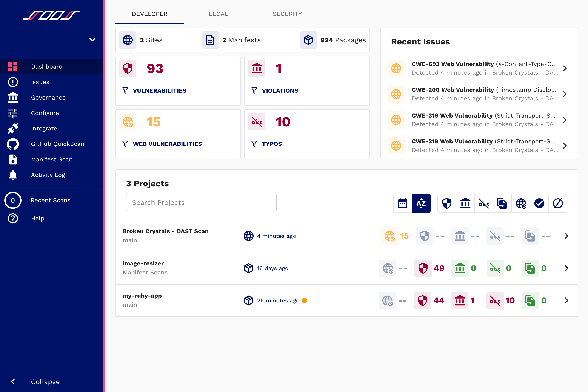Switch to the Security tab

[x=287, y=14]
